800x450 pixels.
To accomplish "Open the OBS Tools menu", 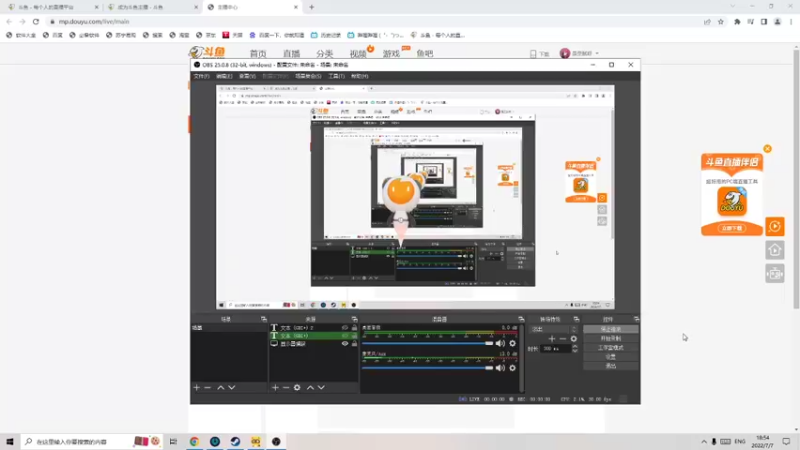I will pyautogui.click(x=336, y=76).
